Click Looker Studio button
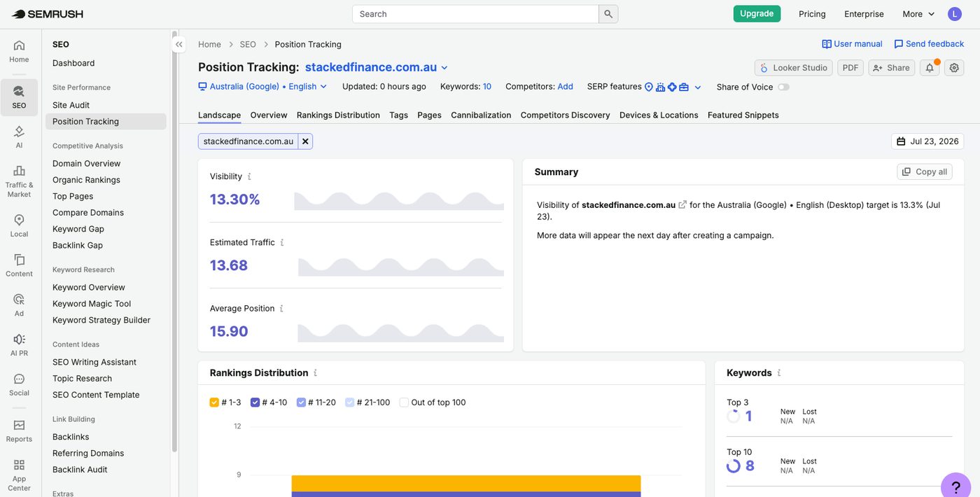980x497 pixels. point(794,68)
